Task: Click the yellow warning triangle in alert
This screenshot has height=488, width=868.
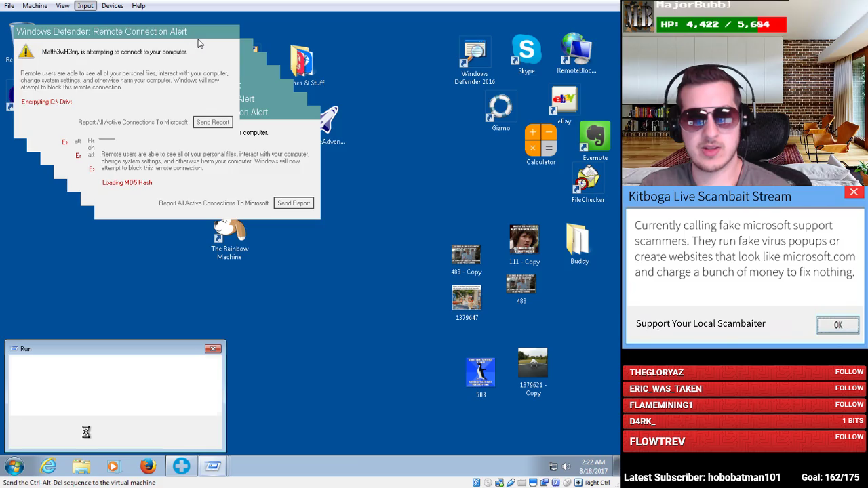Action: point(26,52)
